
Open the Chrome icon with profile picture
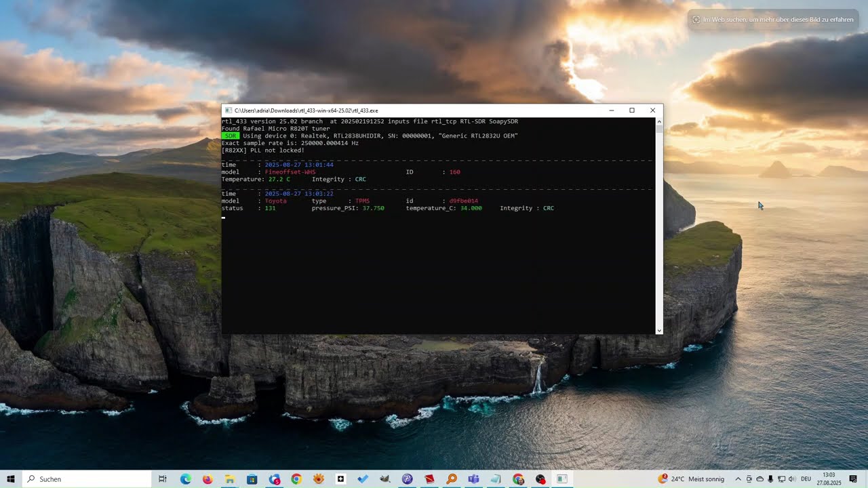(x=518, y=479)
